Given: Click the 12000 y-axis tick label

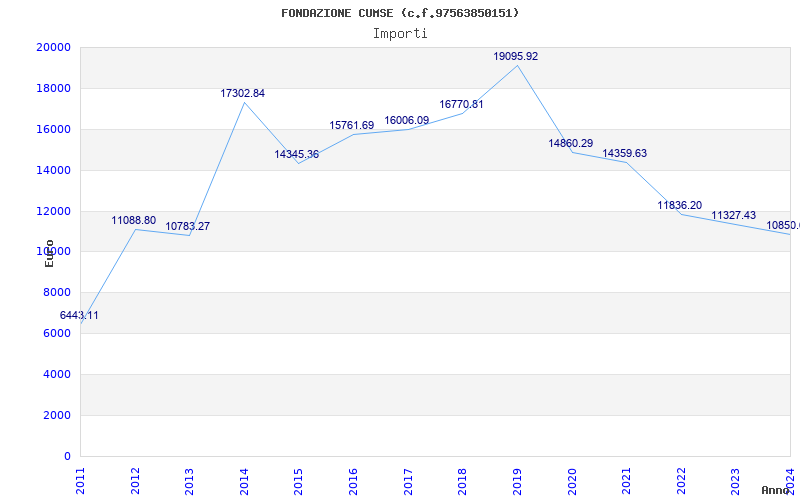Looking at the screenshot, I should [x=53, y=211].
